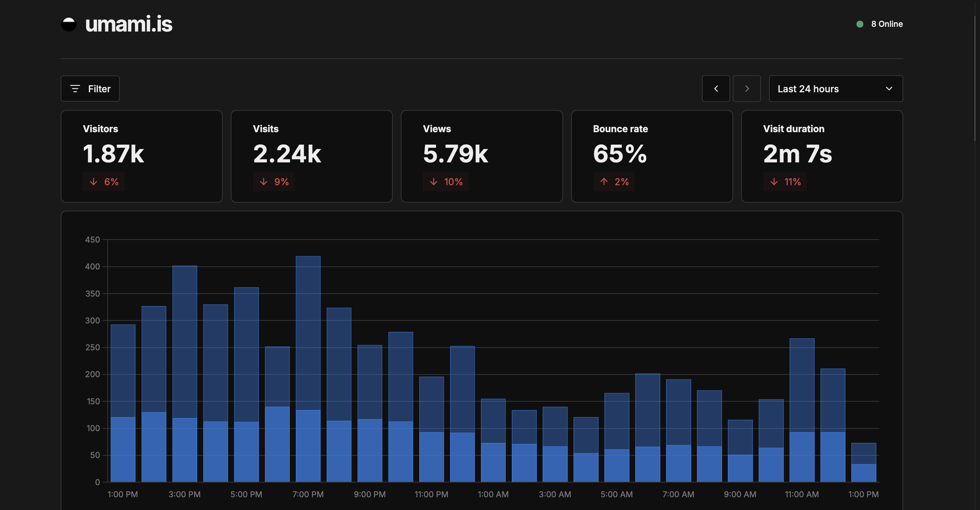Go to next period with right chevron
980x510 pixels.
click(747, 89)
